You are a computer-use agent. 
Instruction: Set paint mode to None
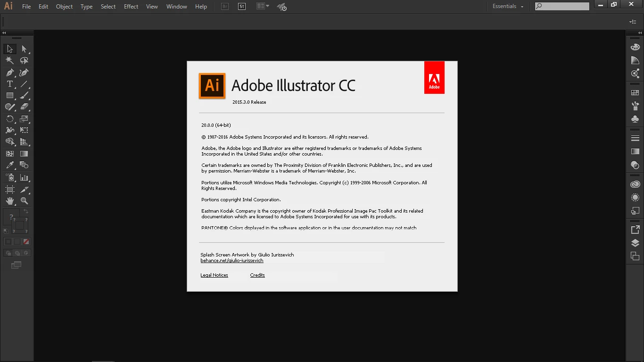click(26, 241)
